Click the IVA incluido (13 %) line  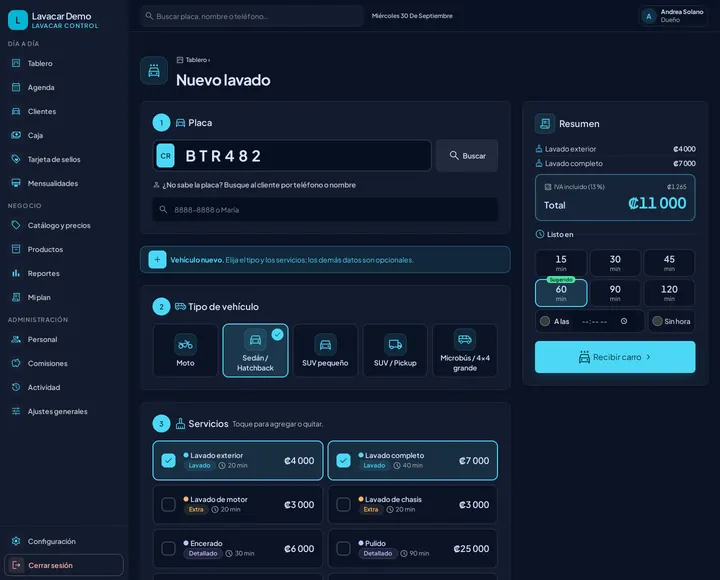point(615,186)
